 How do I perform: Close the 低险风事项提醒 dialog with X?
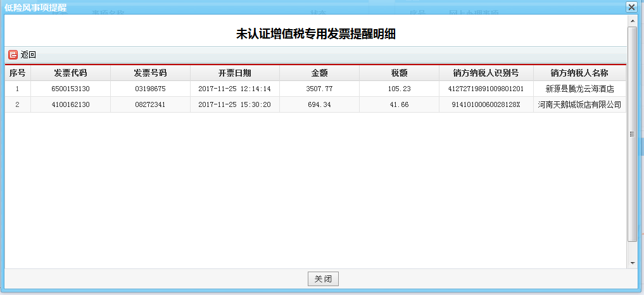tap(631, 7)
